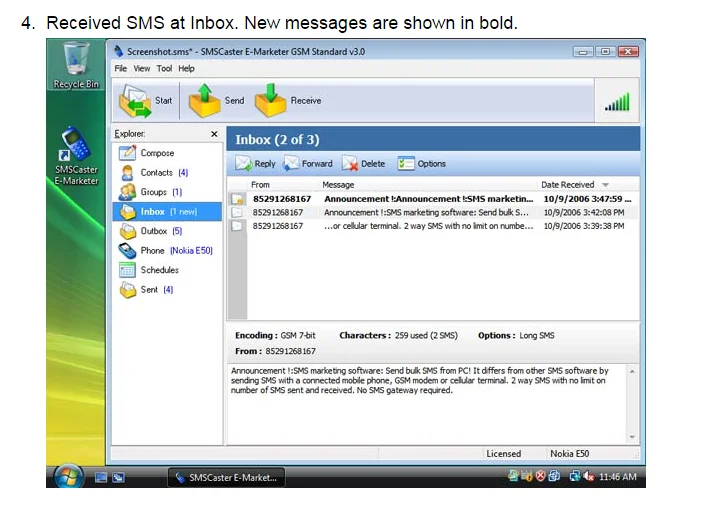Open the File menu
The image size is (718, 505).
click(x=120, y=69)
